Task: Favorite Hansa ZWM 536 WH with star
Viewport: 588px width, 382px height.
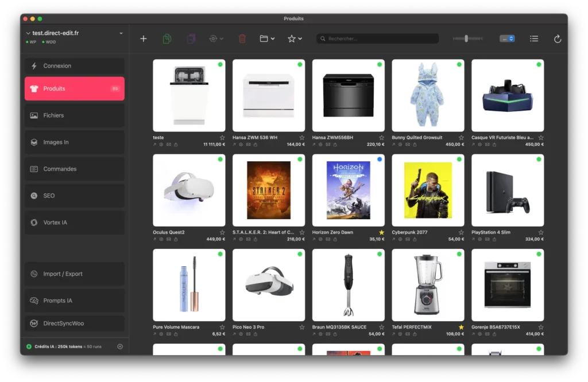Action: point(302,138)
